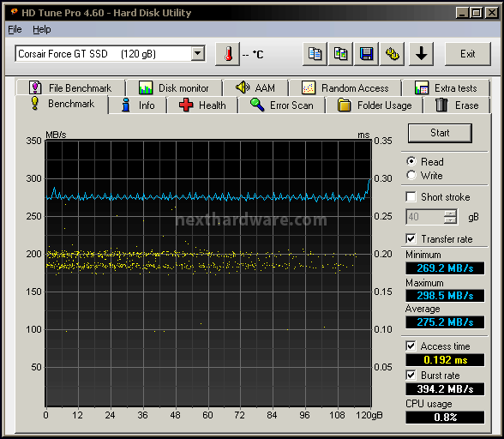
Task: Click the down arrow minimize-to-tray icon
Action: [x=421, y=54]
